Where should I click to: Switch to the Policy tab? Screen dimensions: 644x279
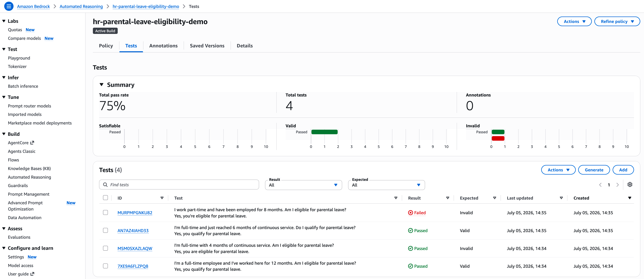(x=106, y=46)
